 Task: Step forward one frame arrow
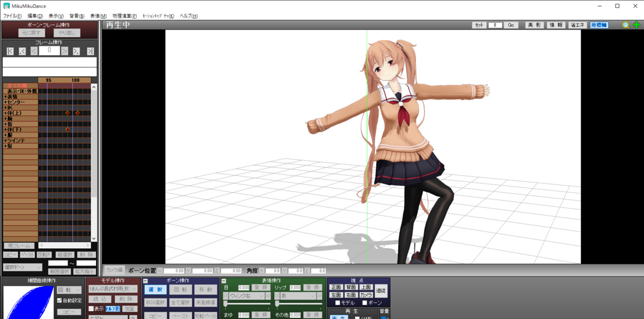pyautogui.click(x=64, y=51)
